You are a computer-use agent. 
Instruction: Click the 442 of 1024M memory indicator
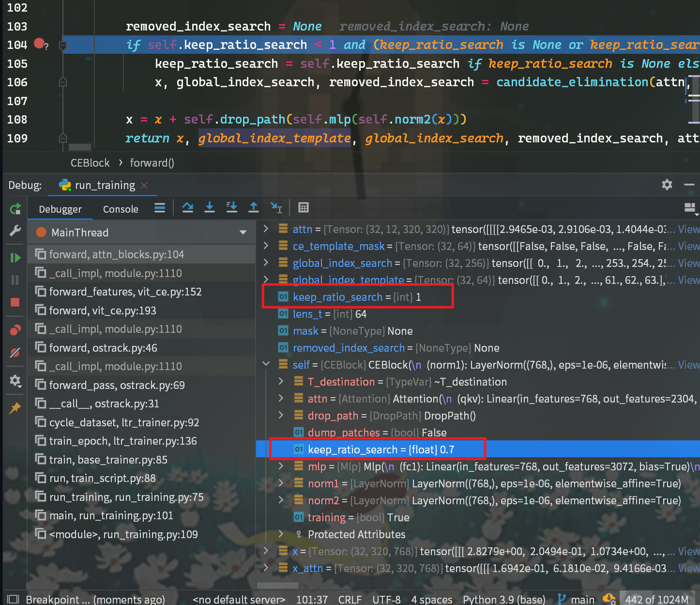(x=657, y=599)
